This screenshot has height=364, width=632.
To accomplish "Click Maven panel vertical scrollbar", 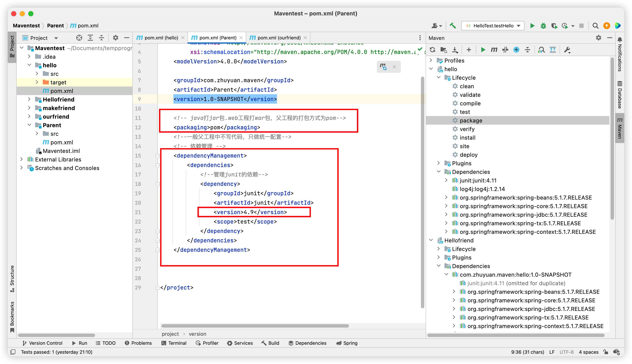I will [x=612, y=139].
